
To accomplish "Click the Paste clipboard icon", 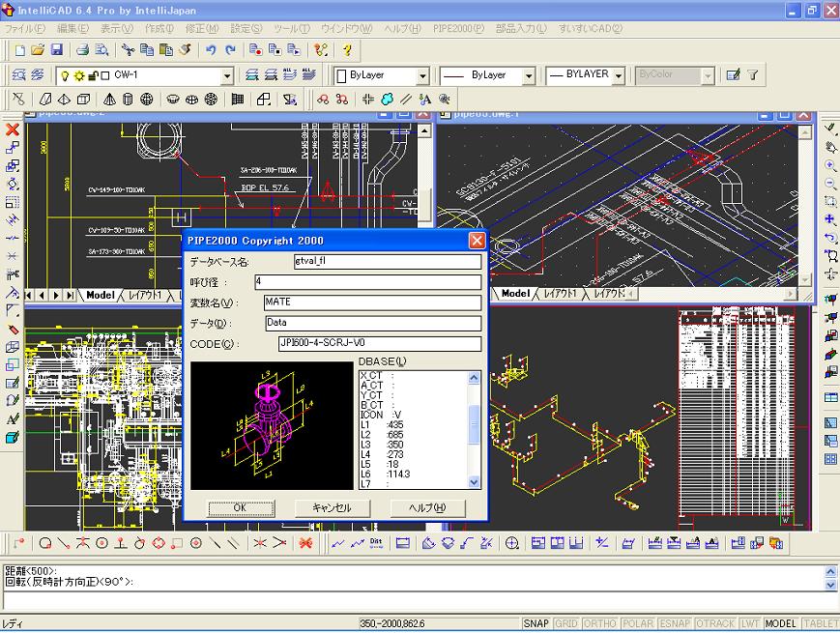I will tap(166, 50).
